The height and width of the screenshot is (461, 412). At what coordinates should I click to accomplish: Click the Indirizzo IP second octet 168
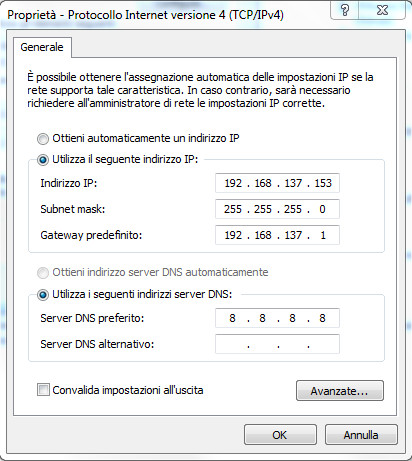[x=263, y=183]
